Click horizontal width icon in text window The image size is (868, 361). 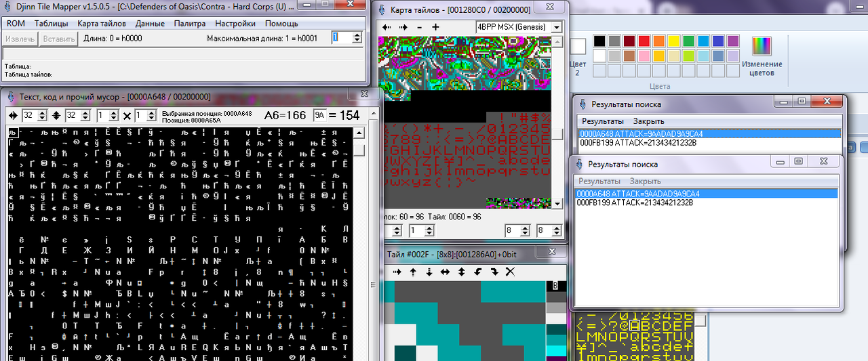point(12,116)
